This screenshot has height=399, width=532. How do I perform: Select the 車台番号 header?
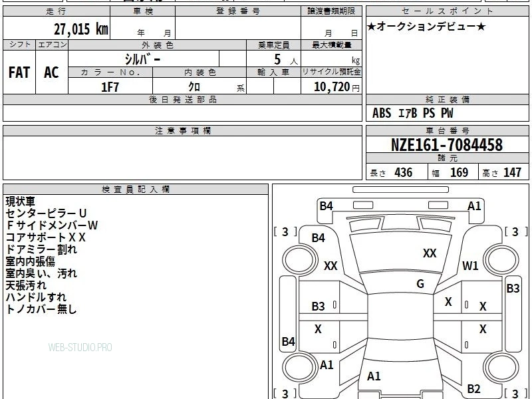(x=447, y=130)
